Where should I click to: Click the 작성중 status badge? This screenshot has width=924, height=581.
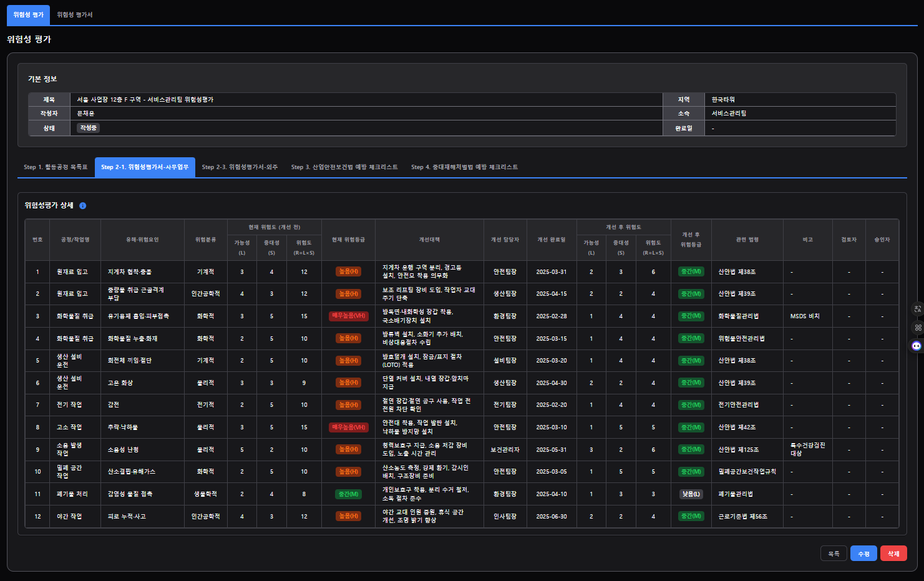pyautogui.click(x=88, y=128)
